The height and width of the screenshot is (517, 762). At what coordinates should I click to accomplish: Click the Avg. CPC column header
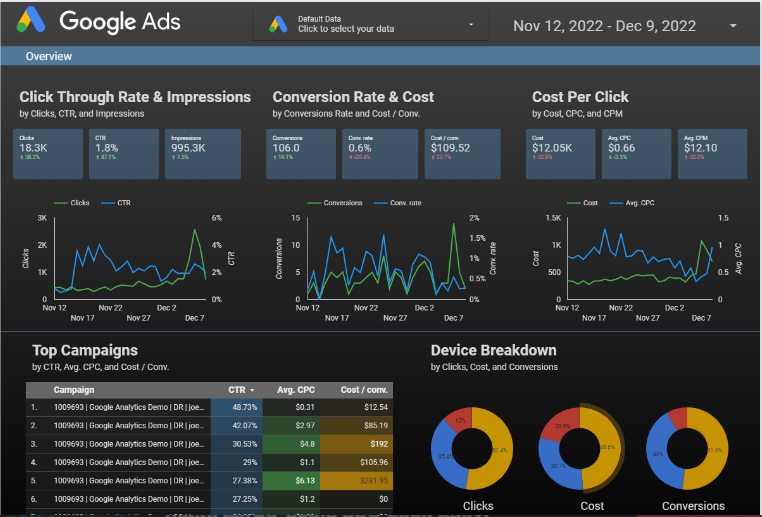coord(296,390)
